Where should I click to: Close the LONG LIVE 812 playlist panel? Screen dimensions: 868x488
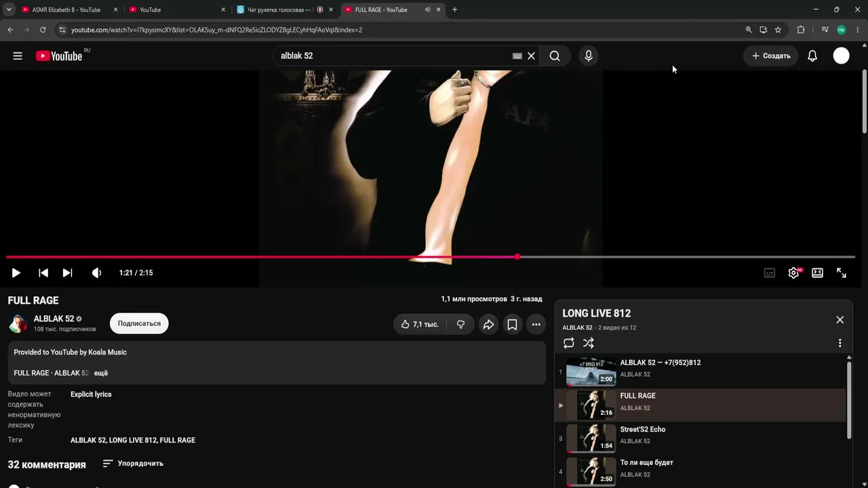[x=840, y=320]
